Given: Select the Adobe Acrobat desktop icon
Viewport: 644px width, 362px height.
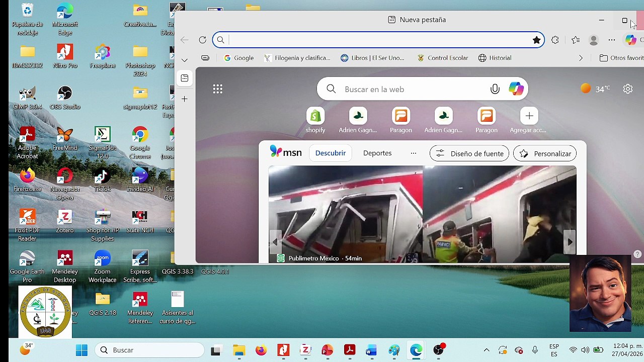Looking at the screenshot, I should point(27,143).
